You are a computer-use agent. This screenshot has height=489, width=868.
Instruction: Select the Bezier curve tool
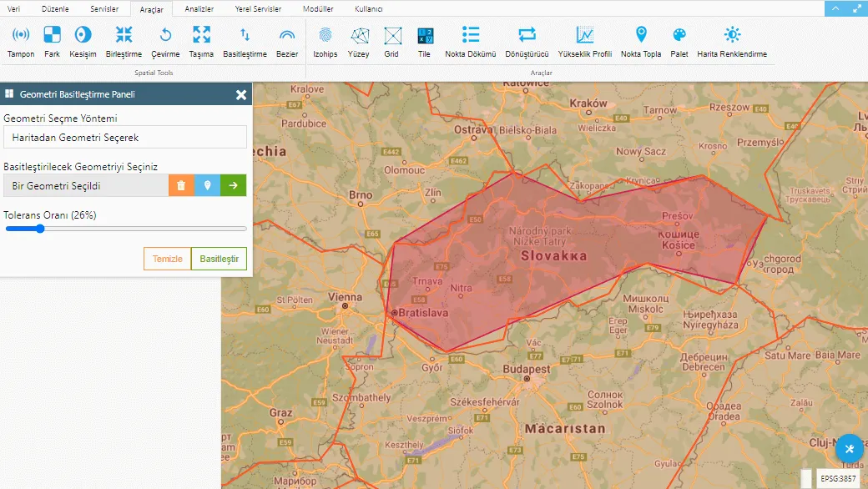click(287, 42)
